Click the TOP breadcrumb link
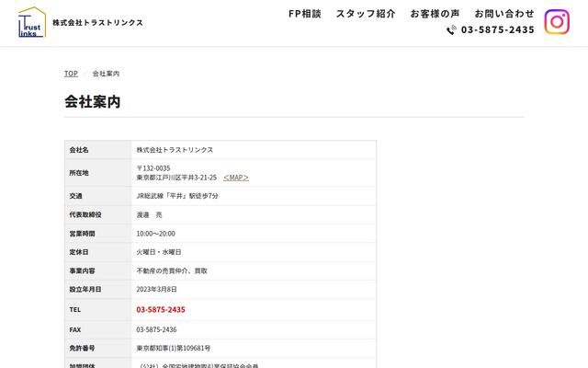 (71, 74)
